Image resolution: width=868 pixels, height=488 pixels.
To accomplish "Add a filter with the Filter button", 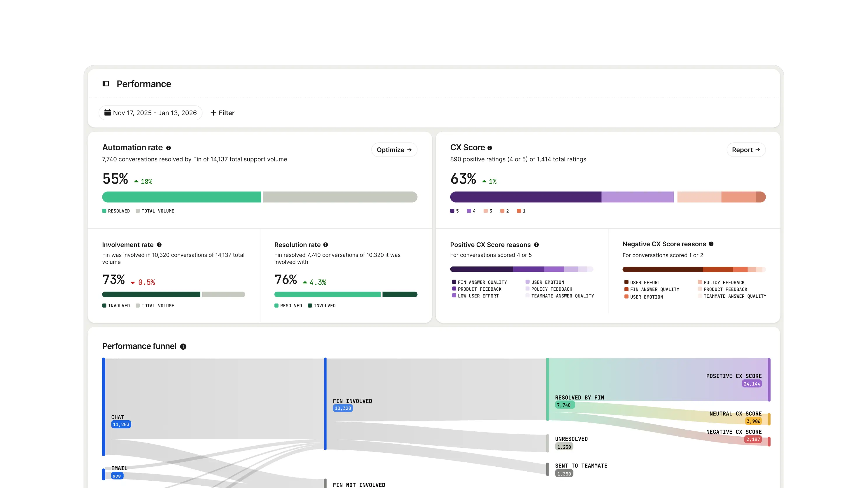I will point(222,113).
